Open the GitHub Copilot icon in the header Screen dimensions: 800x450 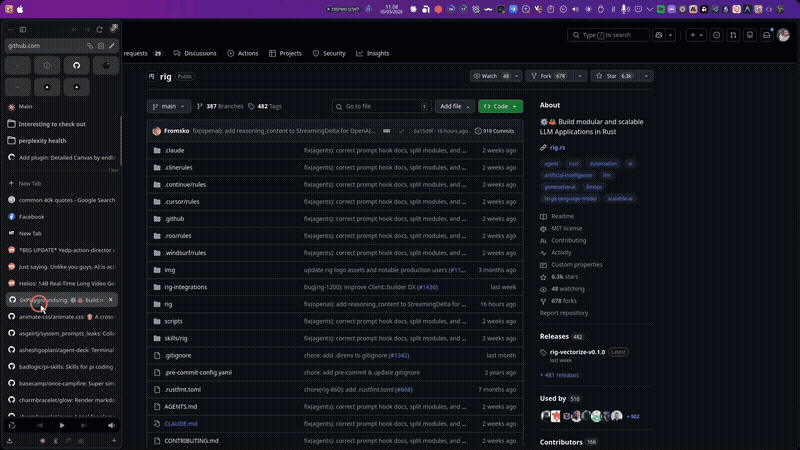click(659, 35)
